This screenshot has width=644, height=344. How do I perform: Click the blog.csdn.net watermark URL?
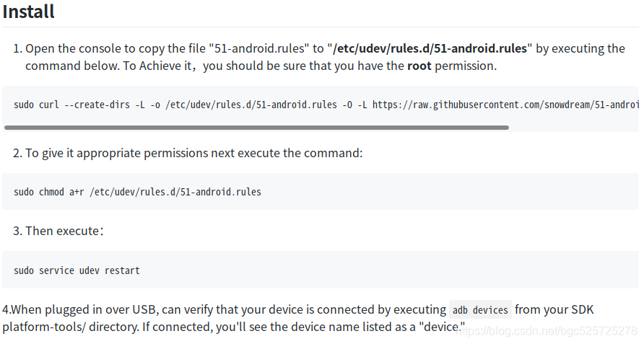pos(549,330)
